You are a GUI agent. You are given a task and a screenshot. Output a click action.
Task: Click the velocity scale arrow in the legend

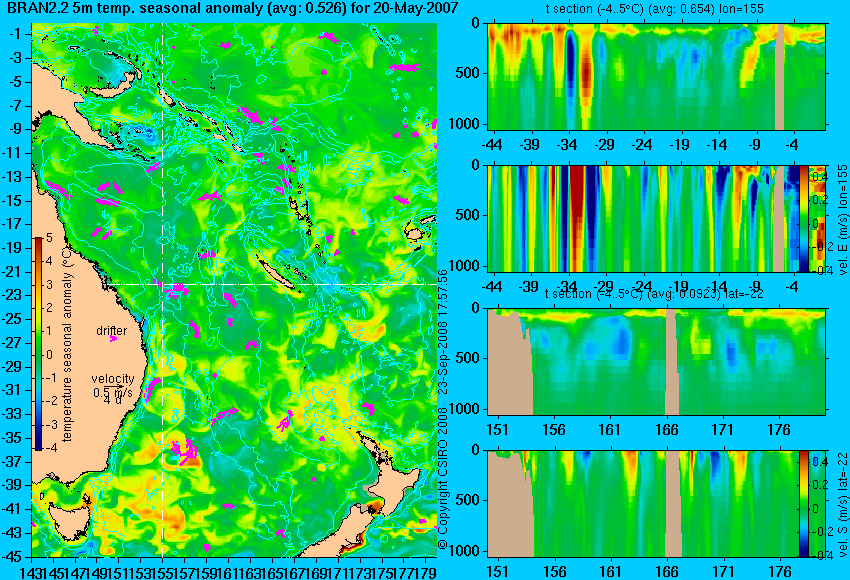click(114, 386)
